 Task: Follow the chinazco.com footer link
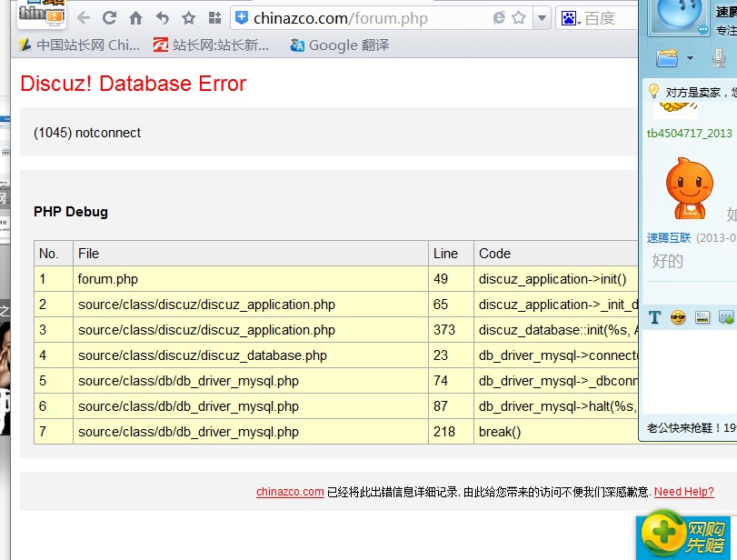290,492
